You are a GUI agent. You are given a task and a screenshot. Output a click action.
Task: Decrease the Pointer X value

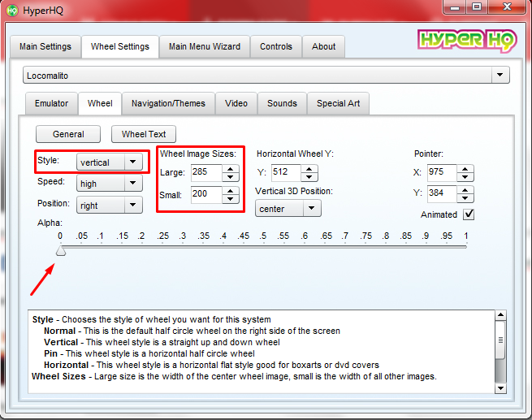pyautogui.click(x=465, y=177)
